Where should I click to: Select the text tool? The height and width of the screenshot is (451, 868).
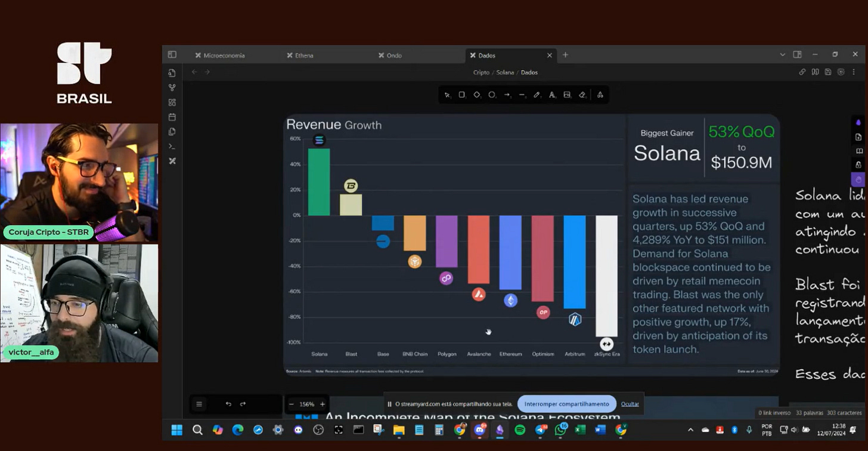coord(552,95)
